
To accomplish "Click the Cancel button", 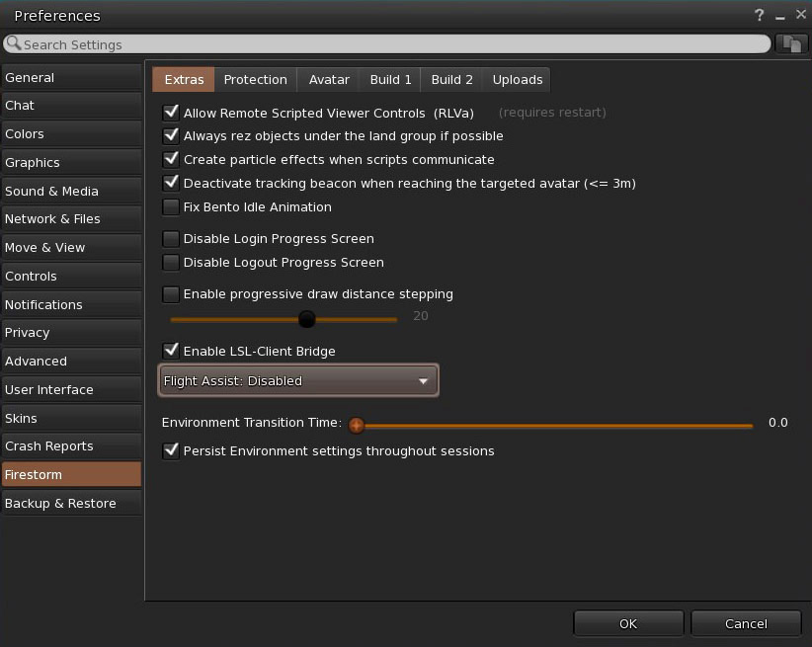I will tap(746, 623).
